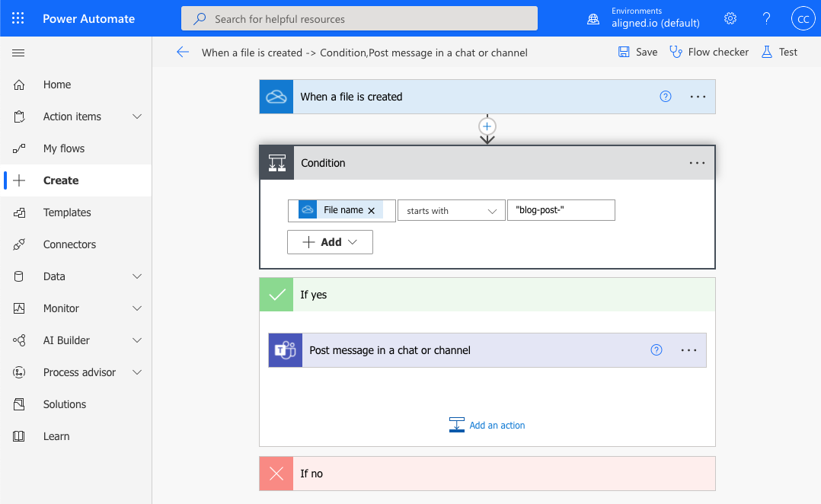Click the My flows icon

[19, 148]
